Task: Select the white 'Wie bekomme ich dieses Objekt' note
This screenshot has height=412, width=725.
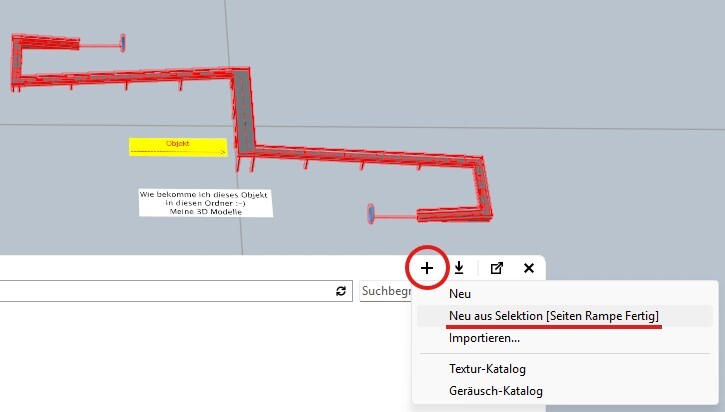Action: pyautogui.click(x=206, y=203)
